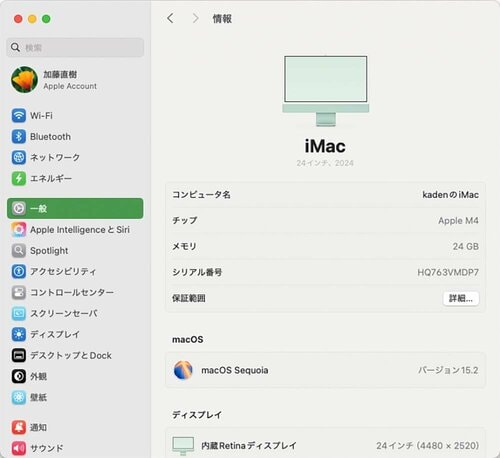The image size is (500, 458).
Task: Click the チップ row label
Action: 185,221
